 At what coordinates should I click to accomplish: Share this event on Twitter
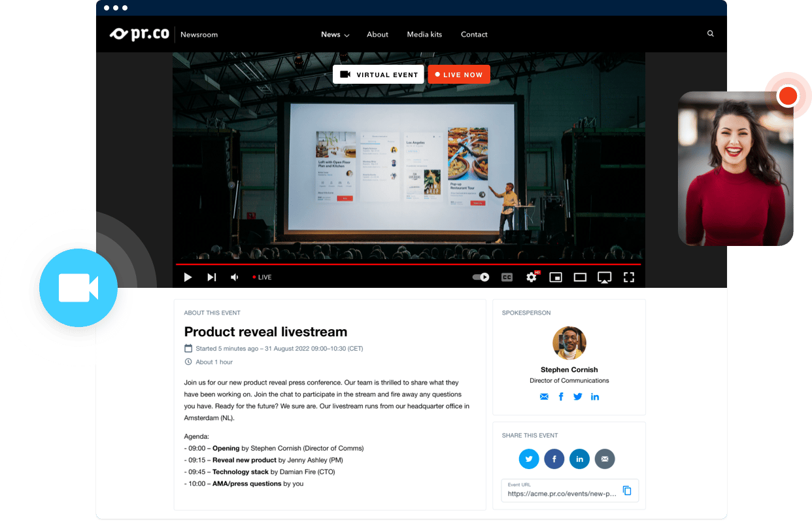(529, 459)
